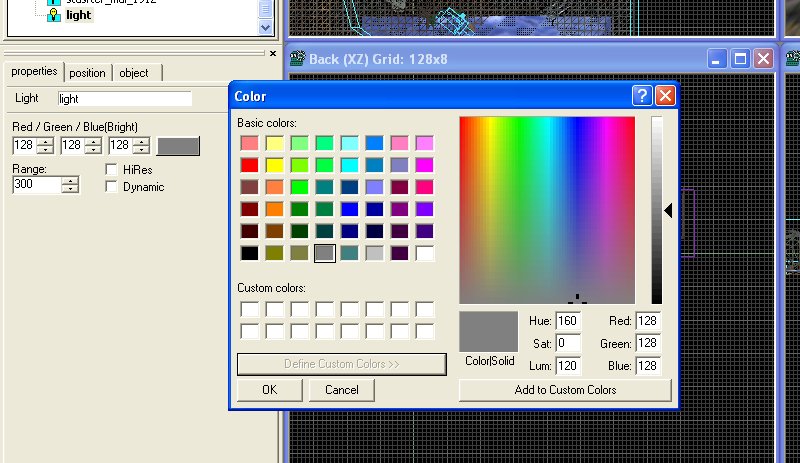The width and height of the screenshot is (800, 463).
Task: Increase Range with the spinner up arrow
Action: [x=70, y=181]
